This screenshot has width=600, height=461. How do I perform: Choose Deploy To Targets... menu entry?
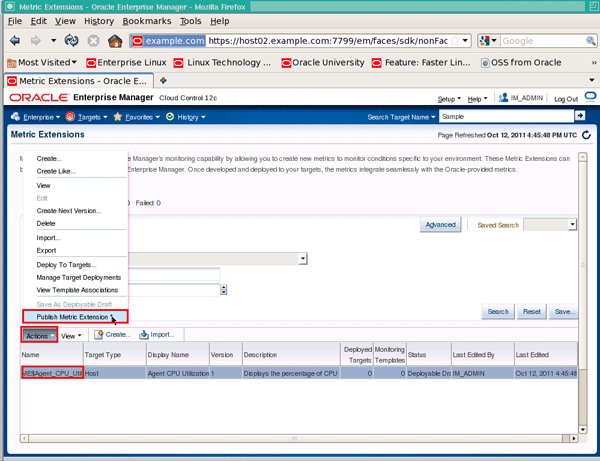pyautogui.click(x=66, y=265)
